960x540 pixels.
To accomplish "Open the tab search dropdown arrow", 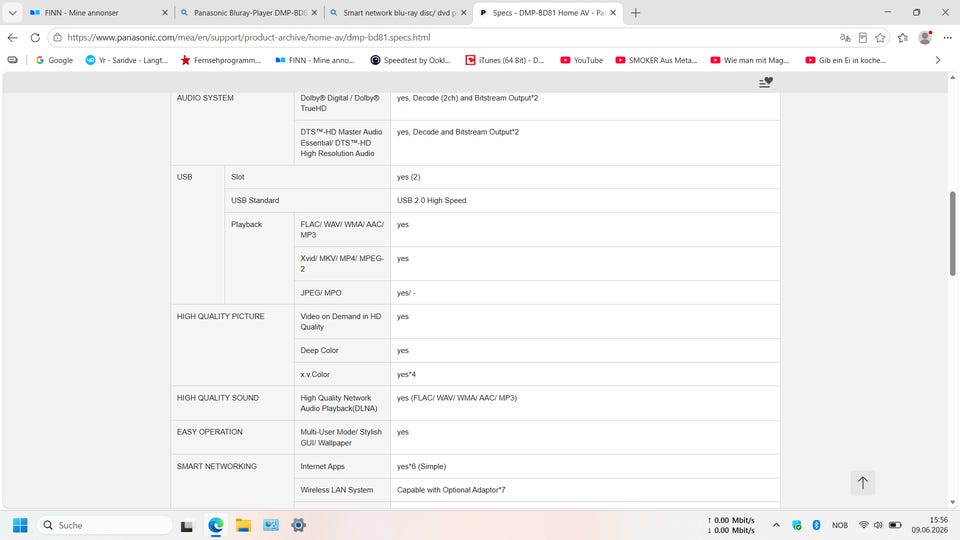I will point(12,12).
